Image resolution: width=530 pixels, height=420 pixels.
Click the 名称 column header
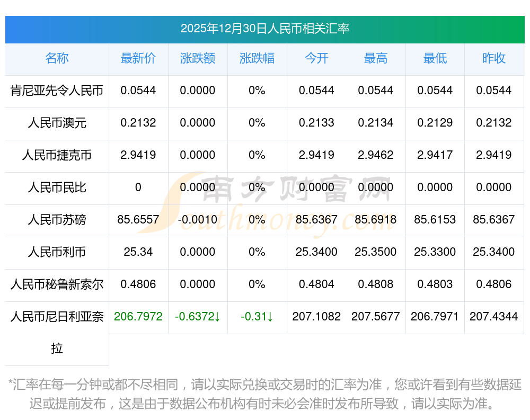pos(57,58)
